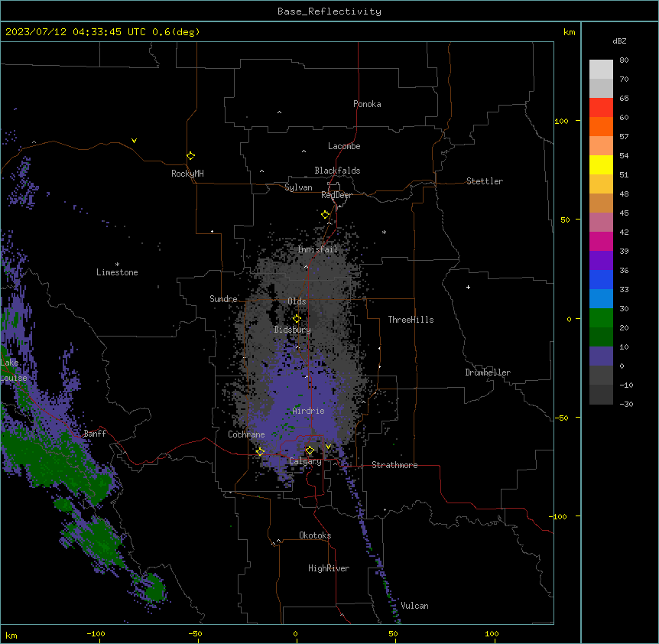Select the ThreeHills label

(411, 320)
